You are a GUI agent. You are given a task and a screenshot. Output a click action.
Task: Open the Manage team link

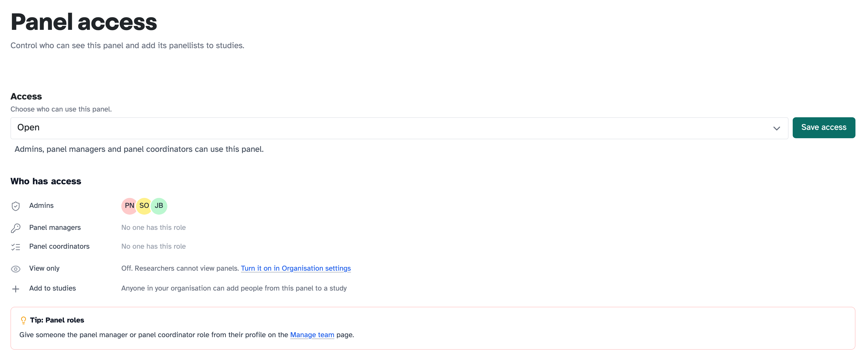312,335
